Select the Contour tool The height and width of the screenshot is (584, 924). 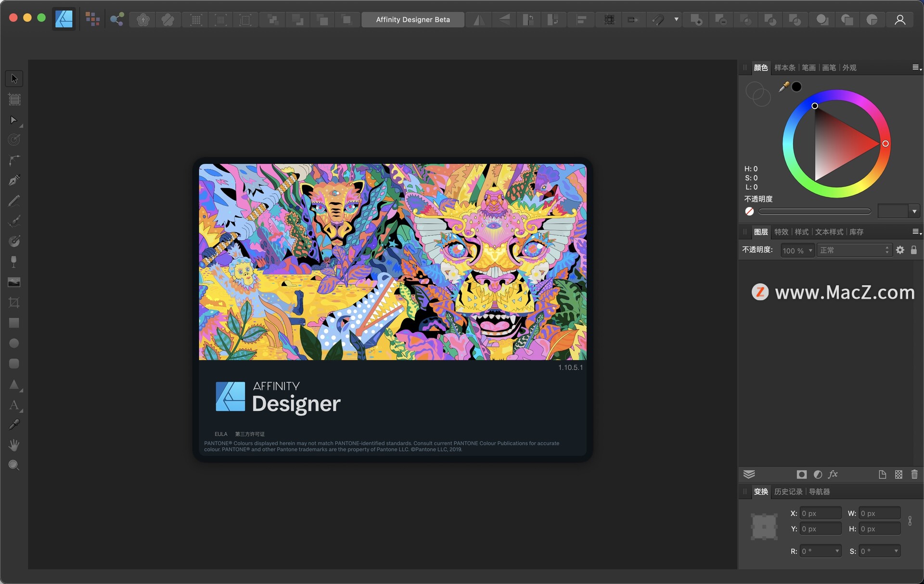point(14,140)
